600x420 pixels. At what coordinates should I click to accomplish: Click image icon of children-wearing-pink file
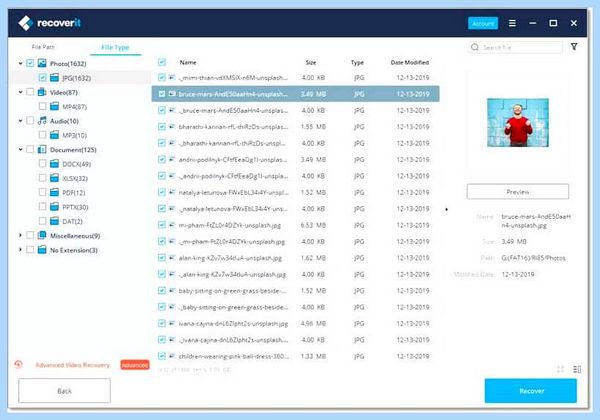(172, 356)
